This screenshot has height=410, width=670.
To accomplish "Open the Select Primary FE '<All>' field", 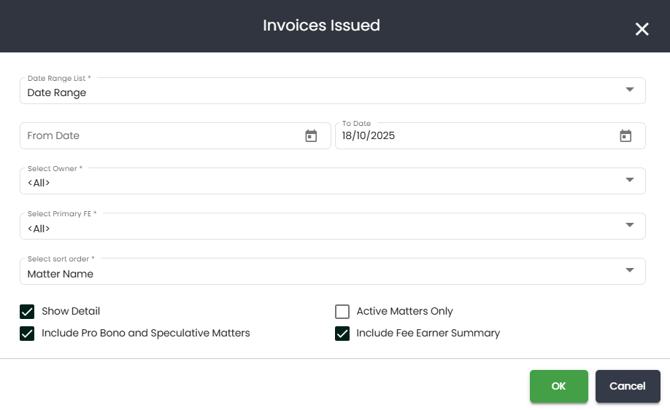I will pyautogui.click(x=300, y=228).
